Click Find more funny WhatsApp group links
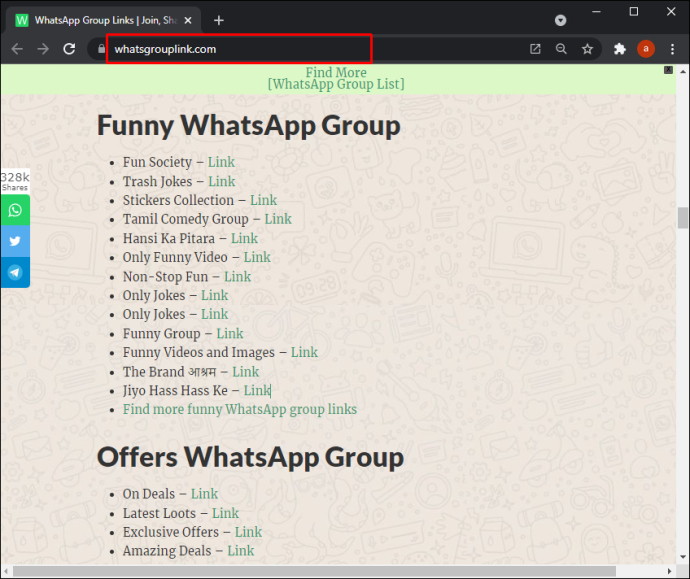The image size is (690, 579). tap(240, 409)
